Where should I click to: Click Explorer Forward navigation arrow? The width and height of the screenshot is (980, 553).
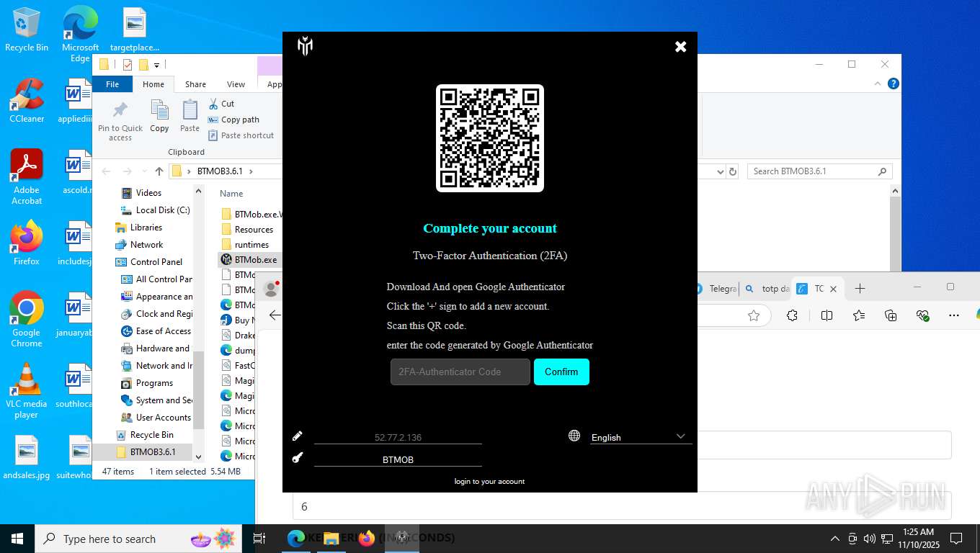click(128, 171)
